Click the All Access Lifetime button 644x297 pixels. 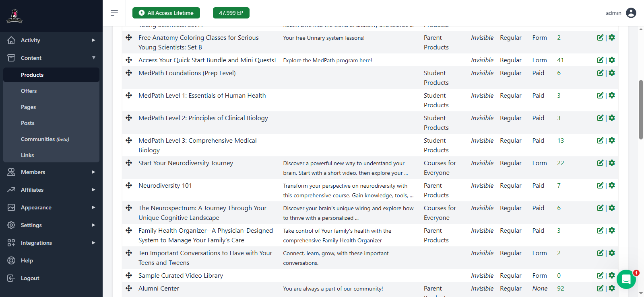click(x=166, y=13)
